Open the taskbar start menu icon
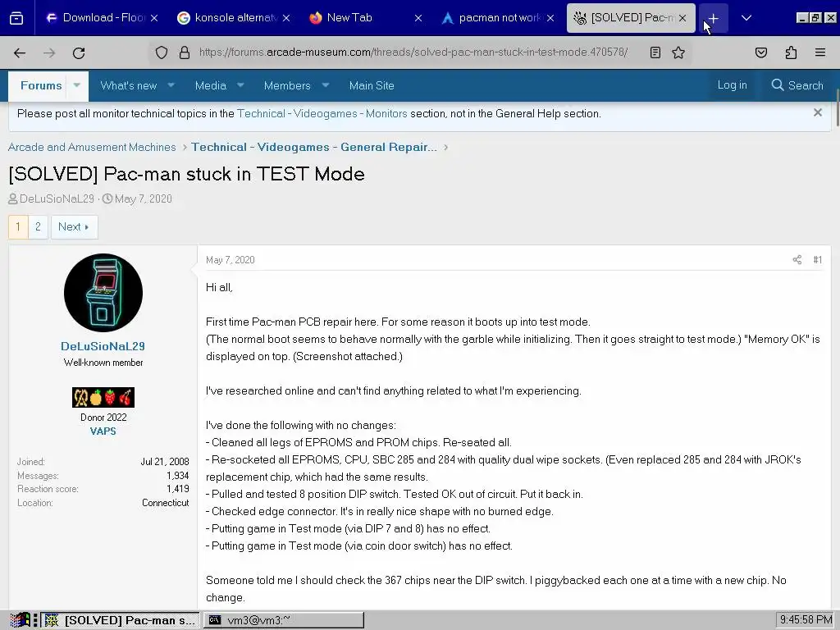840x630 pixels. pyautogui.click(x=20, y=620)
